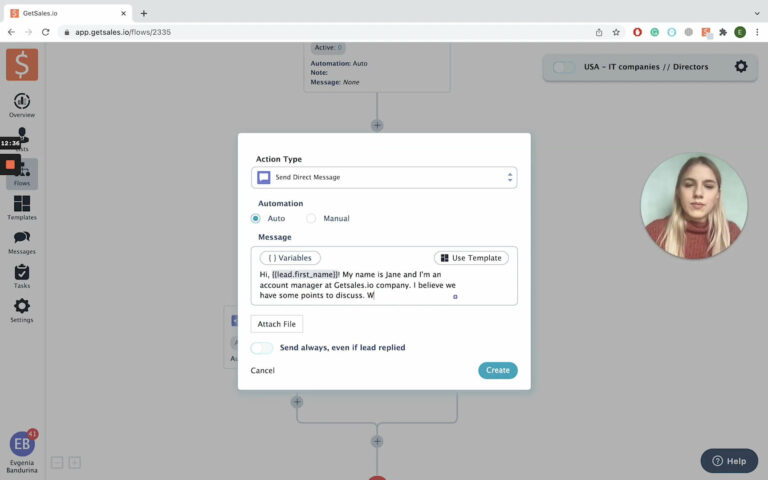Close the GetSales.io tab
Viewport: 768px width, 480px height.
pos(123,13)
